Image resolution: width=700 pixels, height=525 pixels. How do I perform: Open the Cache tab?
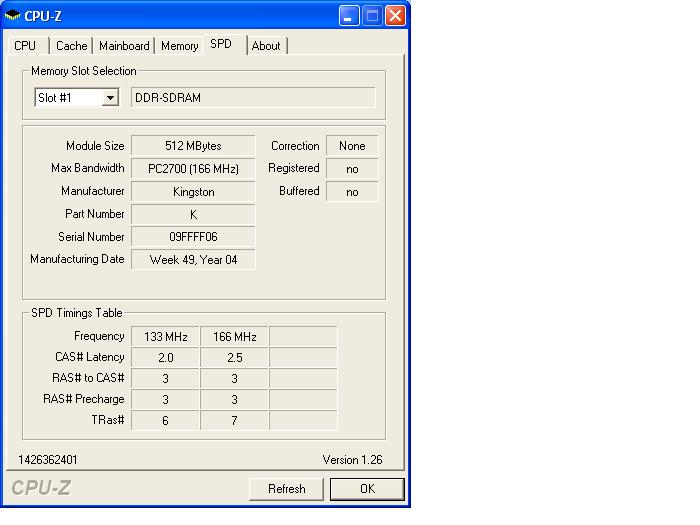[71, 46]
